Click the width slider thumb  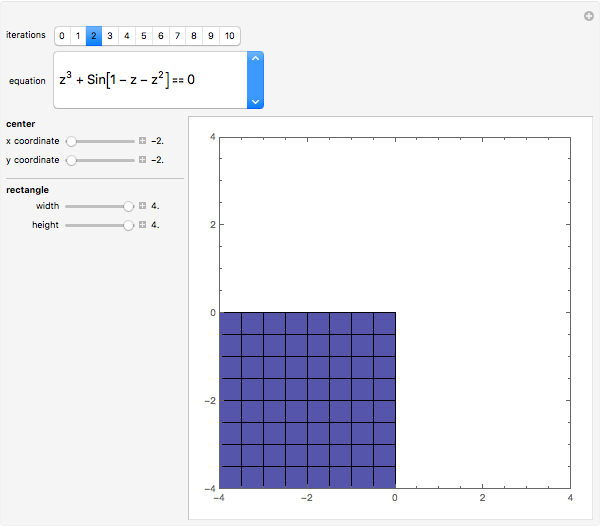point(128,206)
